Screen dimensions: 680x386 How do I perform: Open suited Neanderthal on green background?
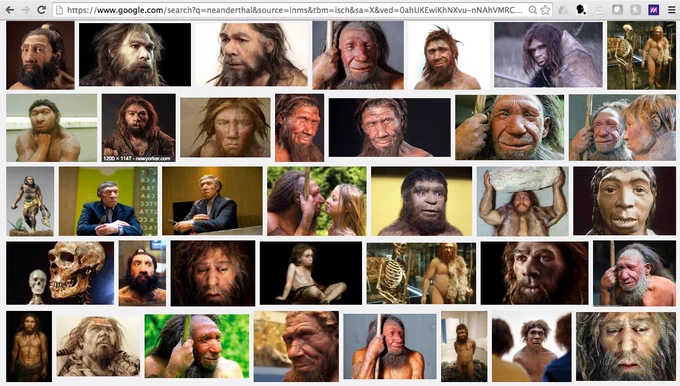point(108,201)
